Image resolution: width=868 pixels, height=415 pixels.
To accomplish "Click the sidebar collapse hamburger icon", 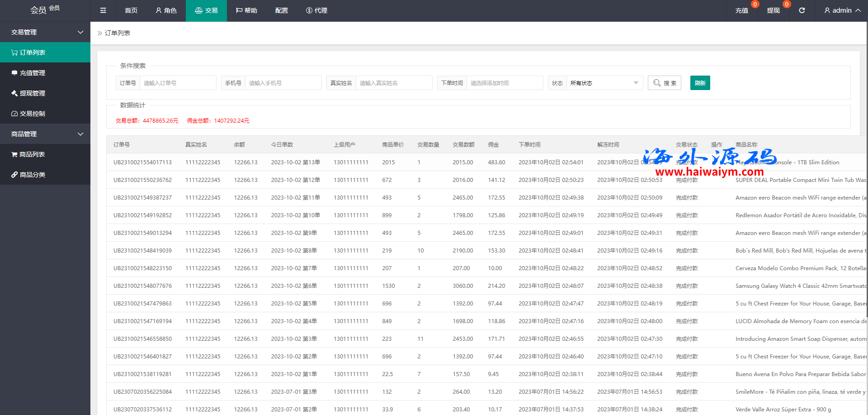I will (103, 10).
